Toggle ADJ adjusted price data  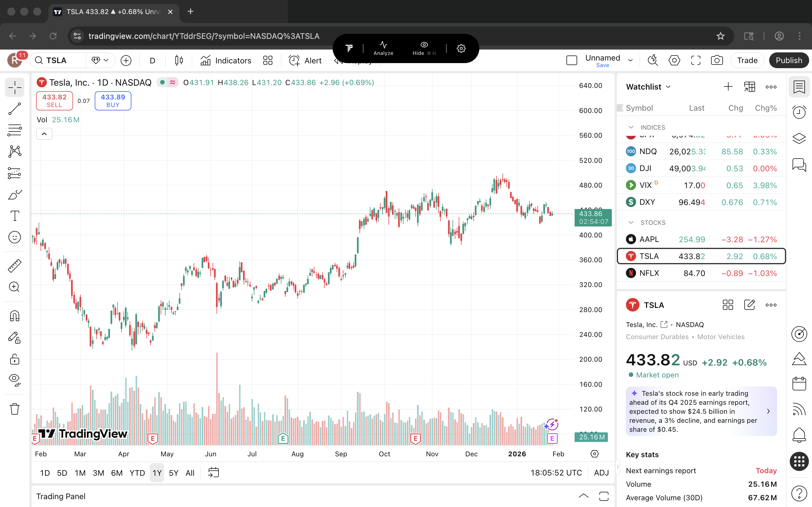coord(601,473)
